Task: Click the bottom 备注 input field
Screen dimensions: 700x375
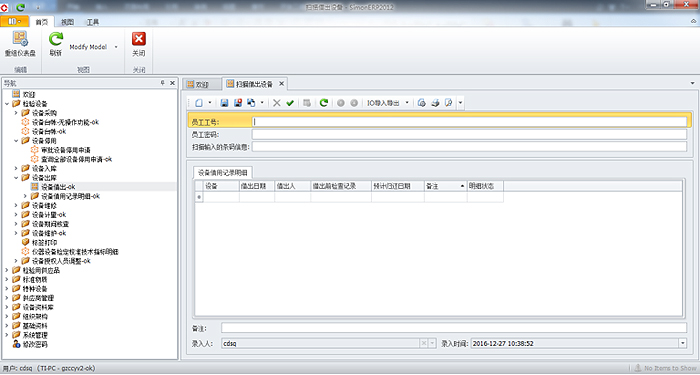Action: (454, 328)
